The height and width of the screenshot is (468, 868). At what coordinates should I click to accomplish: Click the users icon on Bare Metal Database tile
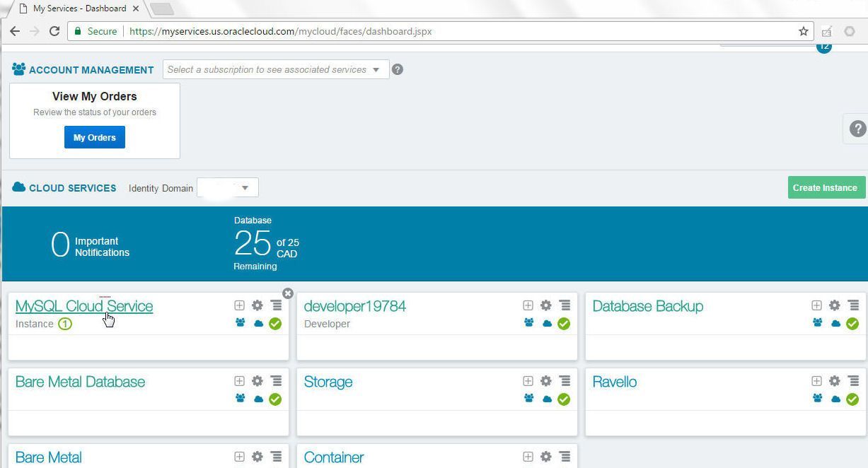(x=241, y=399)
